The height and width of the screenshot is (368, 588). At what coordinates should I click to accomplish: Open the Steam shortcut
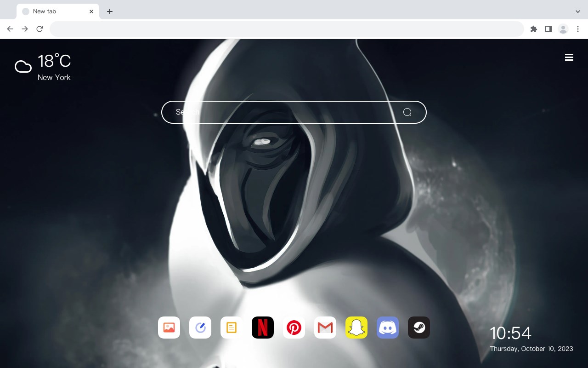point(419,328)
